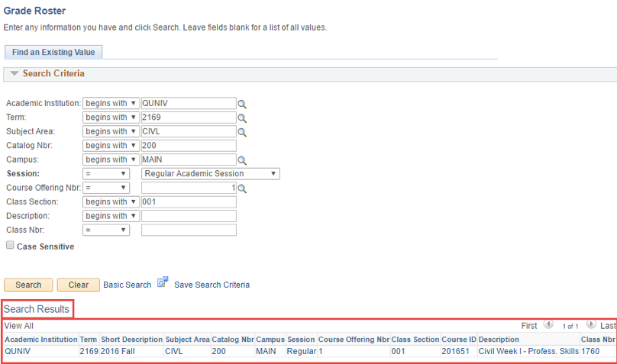
Task: Open the QUNIV search result link
Action: pyautogui.click(x=18, y=352)
